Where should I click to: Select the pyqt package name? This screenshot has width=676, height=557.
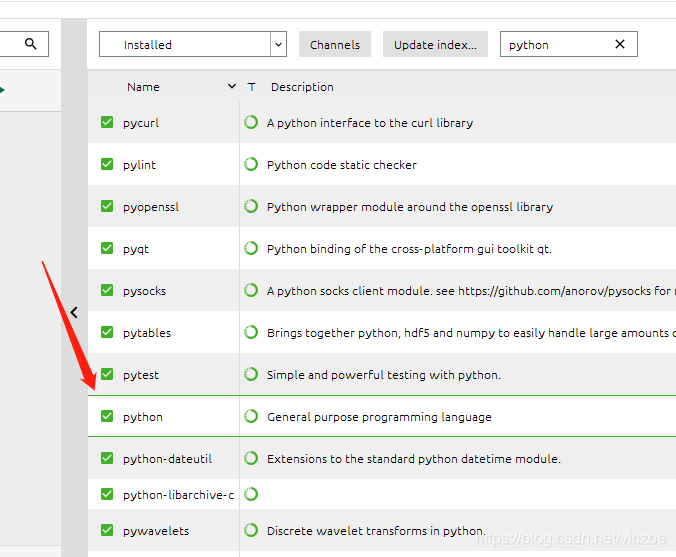[136, 250]
